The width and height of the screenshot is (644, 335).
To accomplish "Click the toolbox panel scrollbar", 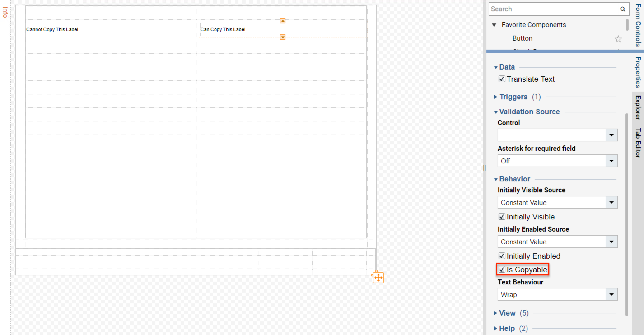I will [x=627, y=25].
